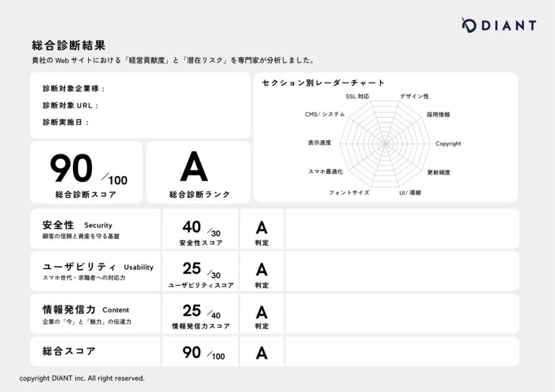555x392 pixels.
Task: Click the フォントサイズ radar axis label
Action: pyautogui.click(x=349, y=193)
